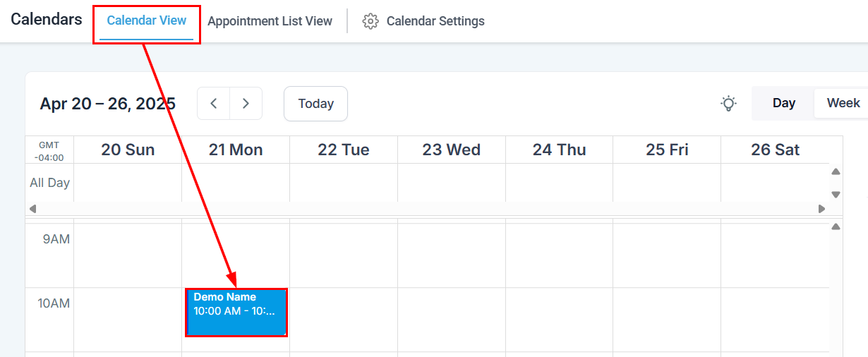The height and width of the screenshot is (357, 868).
Task: Switch to Week view
Action: pyautogui.click(x=843, y=103)
